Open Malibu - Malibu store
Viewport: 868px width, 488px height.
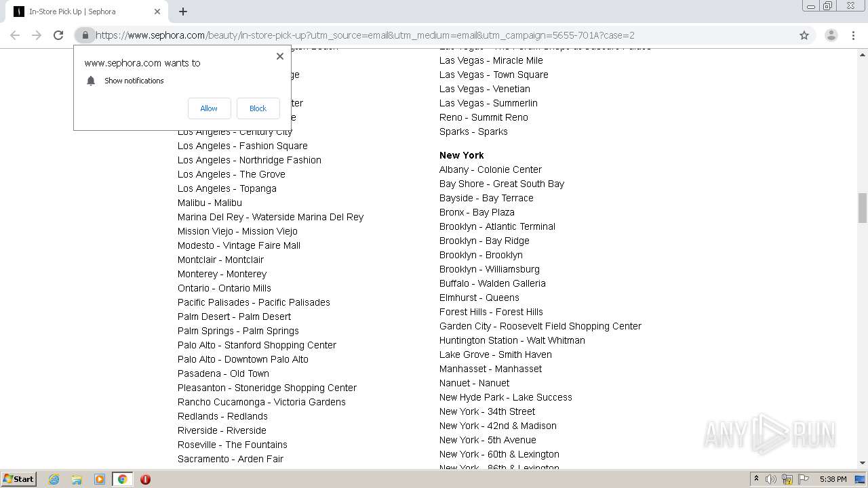click(x=210, y=203)
